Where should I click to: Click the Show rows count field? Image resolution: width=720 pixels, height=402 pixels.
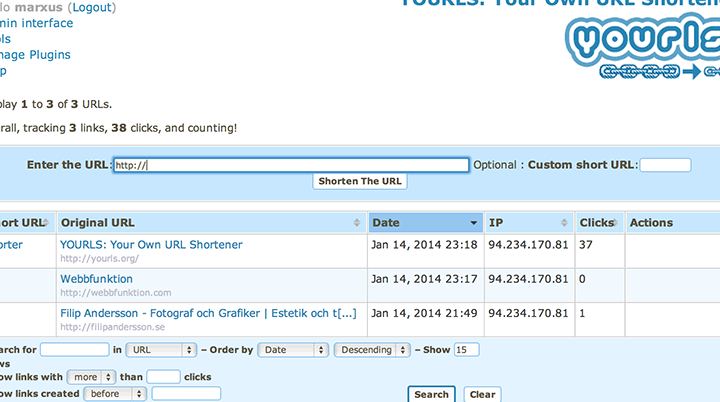467,350
